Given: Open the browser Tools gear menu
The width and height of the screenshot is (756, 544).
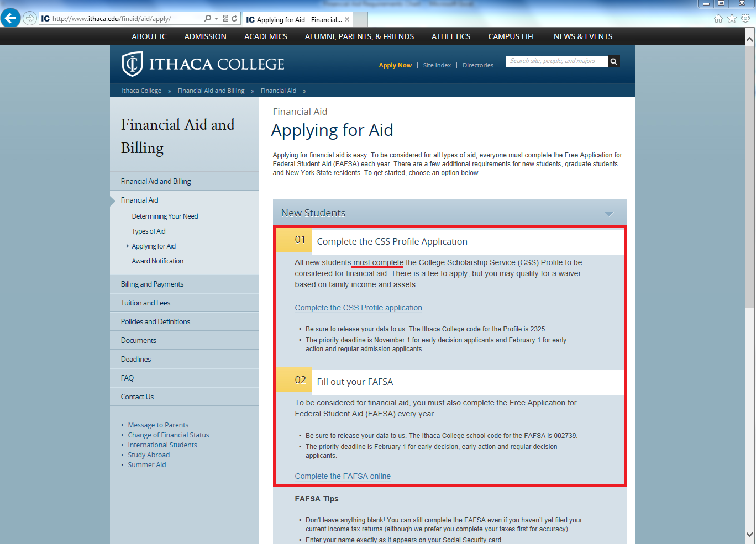Looking at the screenshot, I should pyautogui.click(x=746, y=18).
